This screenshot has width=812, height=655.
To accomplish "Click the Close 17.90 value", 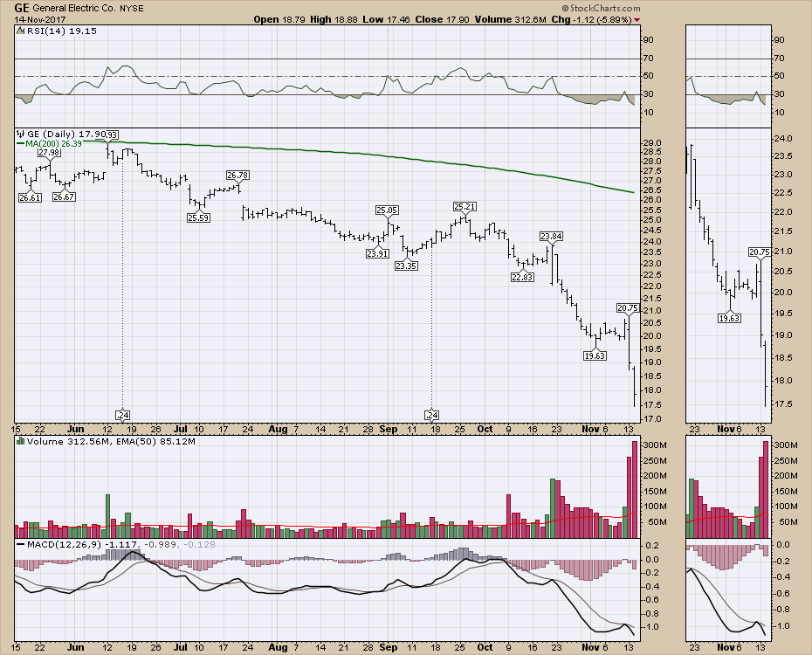I will pos(443,20).
